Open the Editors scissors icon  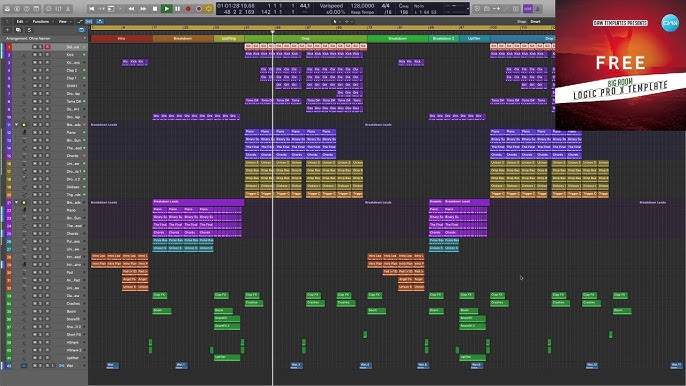68,8
